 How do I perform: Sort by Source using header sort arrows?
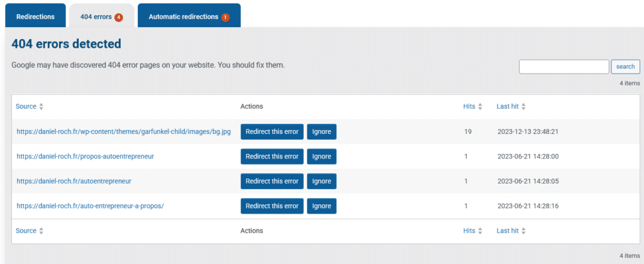42,107
